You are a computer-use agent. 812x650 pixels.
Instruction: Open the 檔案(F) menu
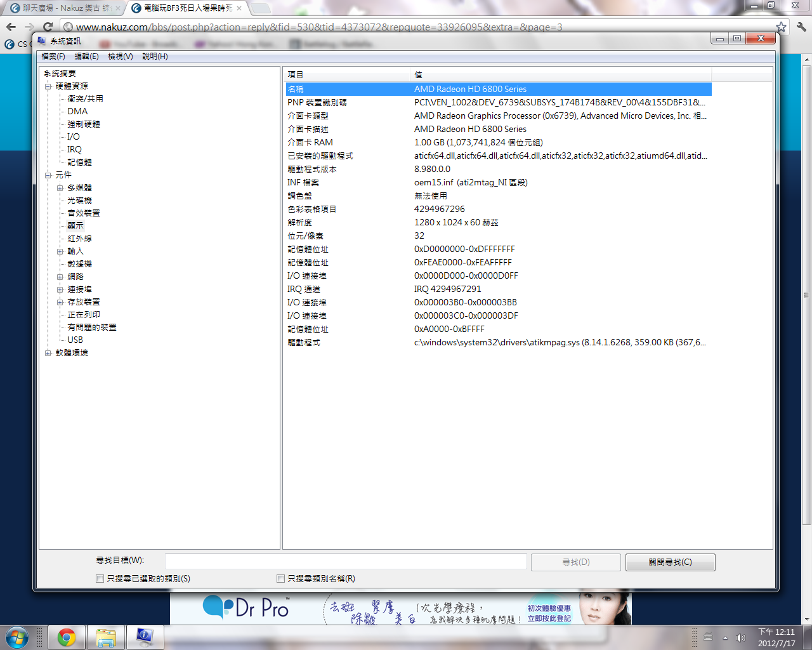pos(53,56)
